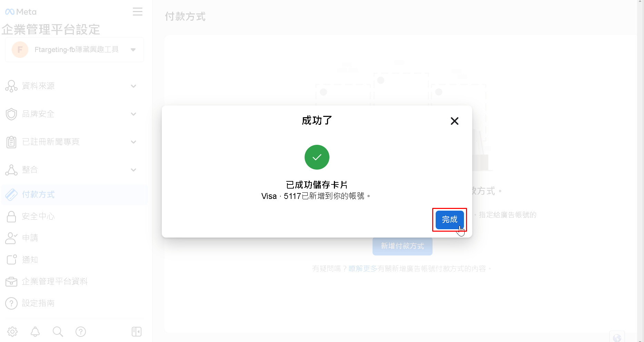This screenshot has height=342, width=644.
Task: Open the Ftargeting business account dropdown
Action: 75,50
